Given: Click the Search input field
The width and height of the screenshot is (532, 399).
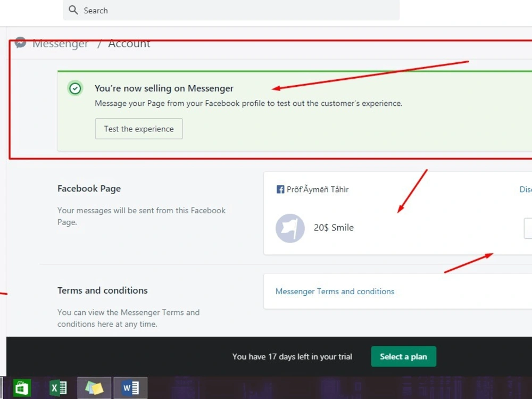Looking at the screenshot, I should pos(231,10).
